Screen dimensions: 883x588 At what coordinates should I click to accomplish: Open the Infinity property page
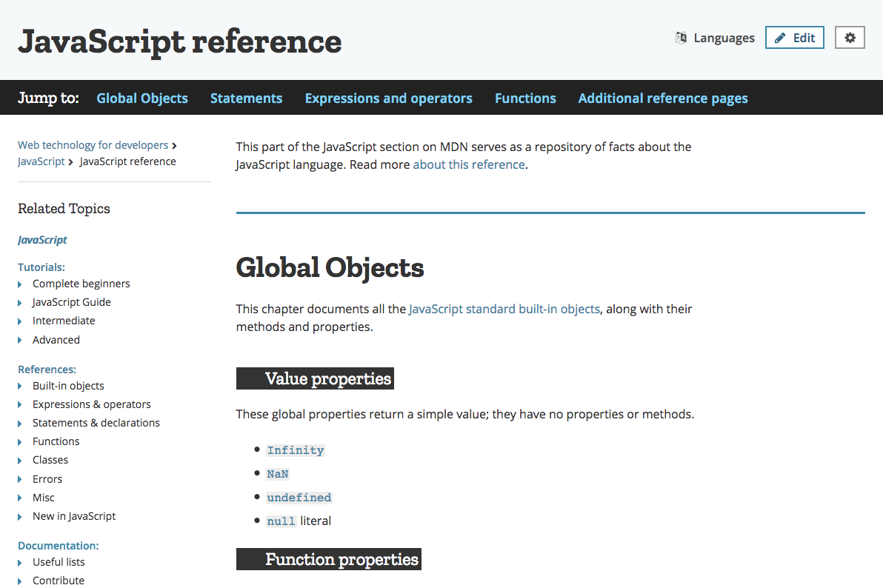tap(296, 450)
